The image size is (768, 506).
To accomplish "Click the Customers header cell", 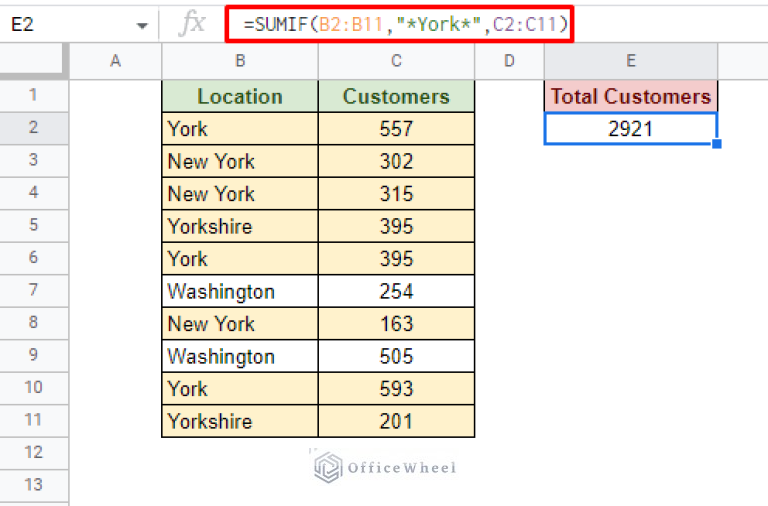I will [x=396, y=97].
